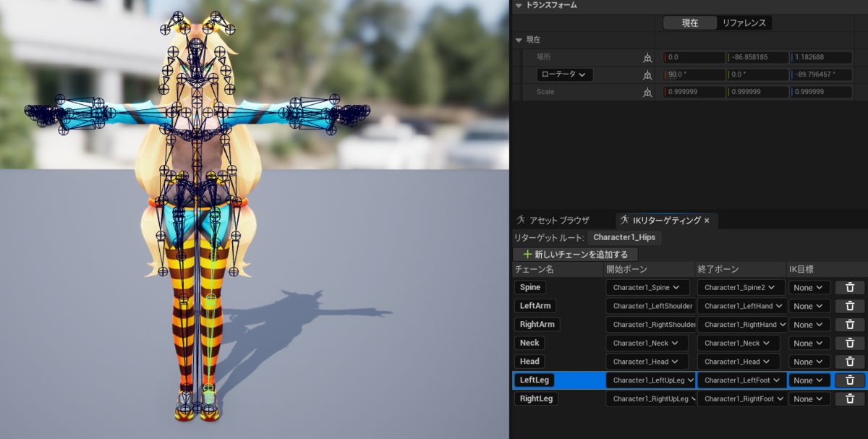Delete the RightArm chain with its trash icon
868x439 pixels.
850,324
